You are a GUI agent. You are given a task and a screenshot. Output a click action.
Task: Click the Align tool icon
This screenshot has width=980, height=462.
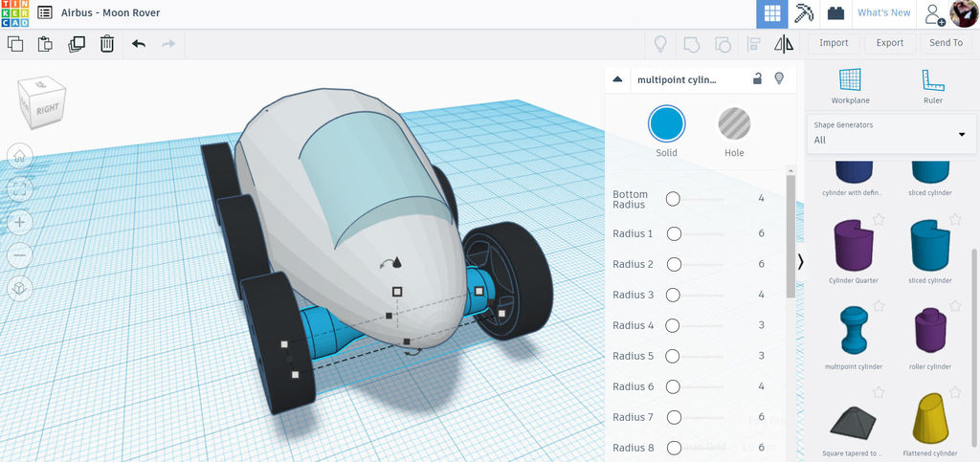click(x=753, y=44)
